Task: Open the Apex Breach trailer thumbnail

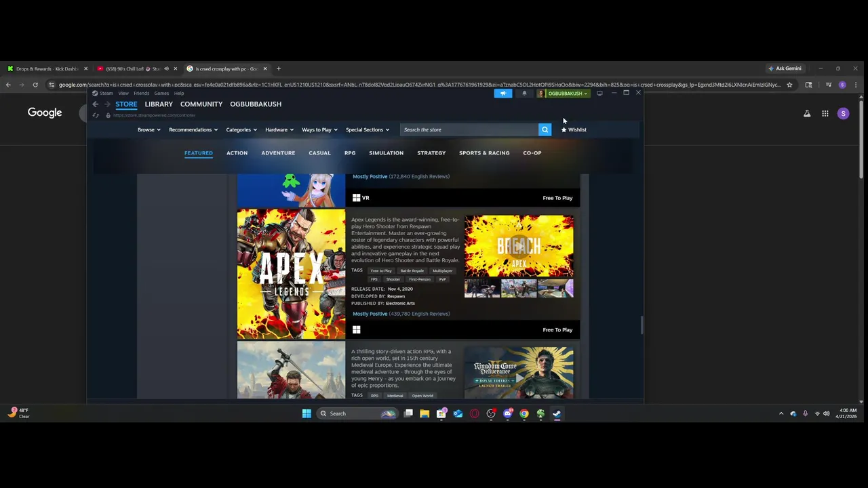Action: [519, 246]
